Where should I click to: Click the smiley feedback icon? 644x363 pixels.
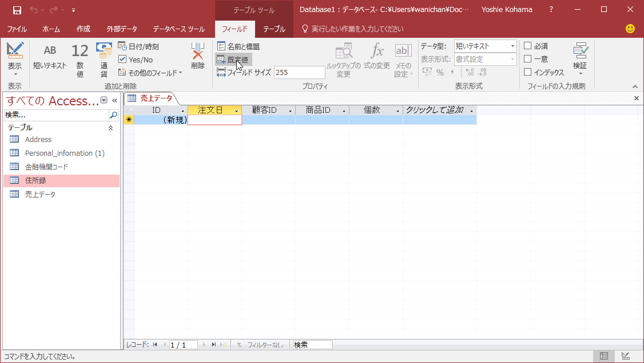630,29
